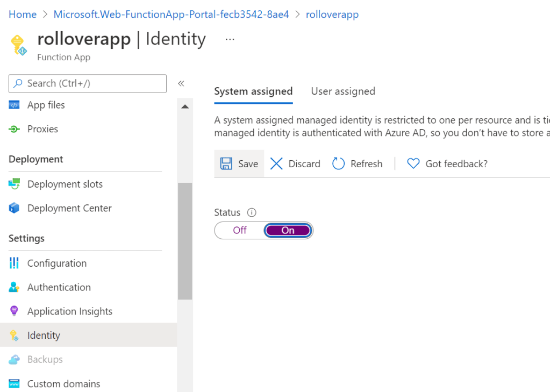
Task: Select the System assigned tab
Action: [253, 91]
